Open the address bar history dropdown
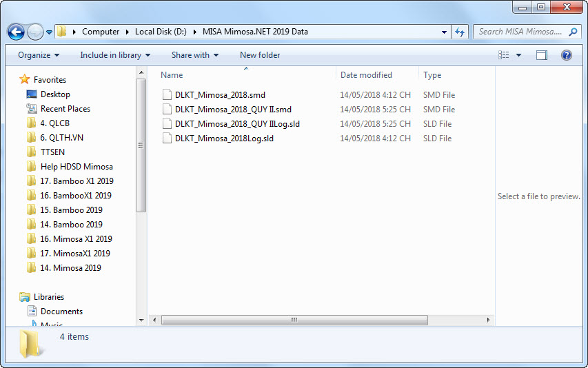This screenshot has height=368, width=588. pos(444,32)
